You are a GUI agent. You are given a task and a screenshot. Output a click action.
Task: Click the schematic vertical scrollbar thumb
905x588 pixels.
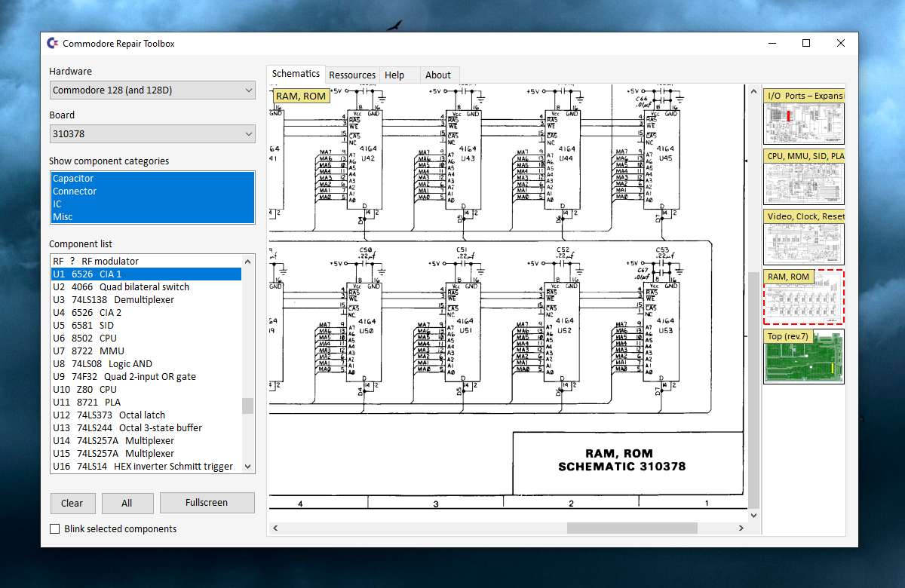point(753,389)
